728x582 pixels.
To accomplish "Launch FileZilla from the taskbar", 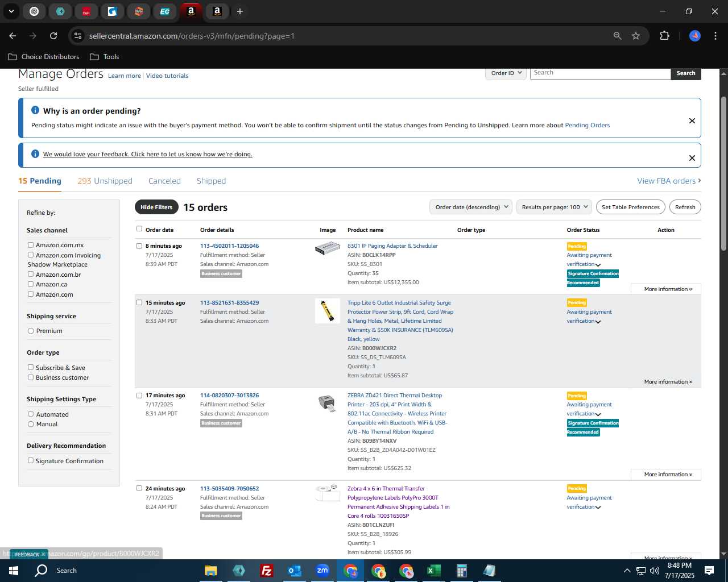I will (x=266, y=571).
